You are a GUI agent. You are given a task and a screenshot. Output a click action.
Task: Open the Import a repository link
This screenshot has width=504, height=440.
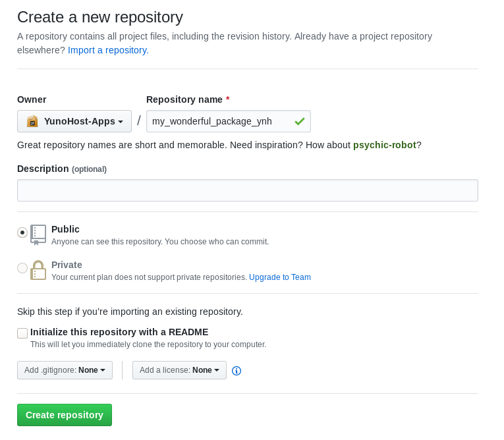[108, 50]
